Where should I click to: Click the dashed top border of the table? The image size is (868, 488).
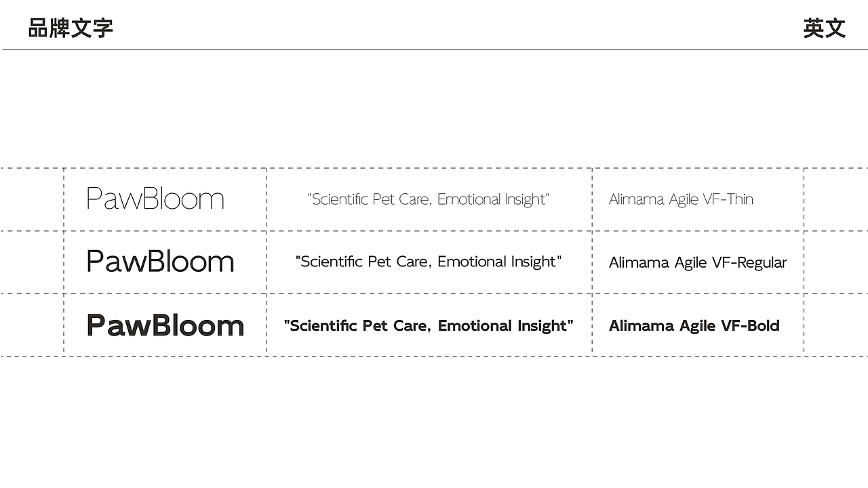pyautogui.click(x=434, y=168)
